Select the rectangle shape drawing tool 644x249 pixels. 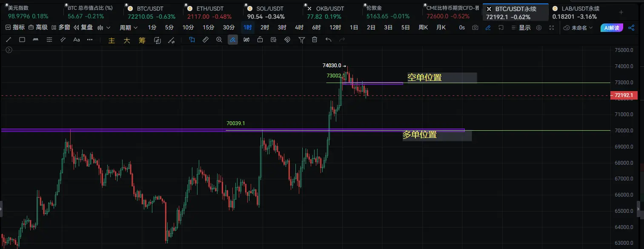coord(22,40)
